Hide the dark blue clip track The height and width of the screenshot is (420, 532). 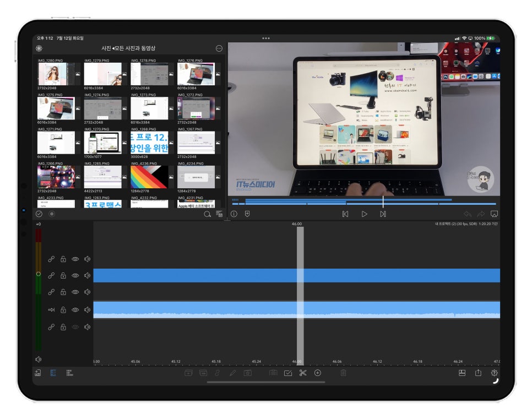[75, 275]
